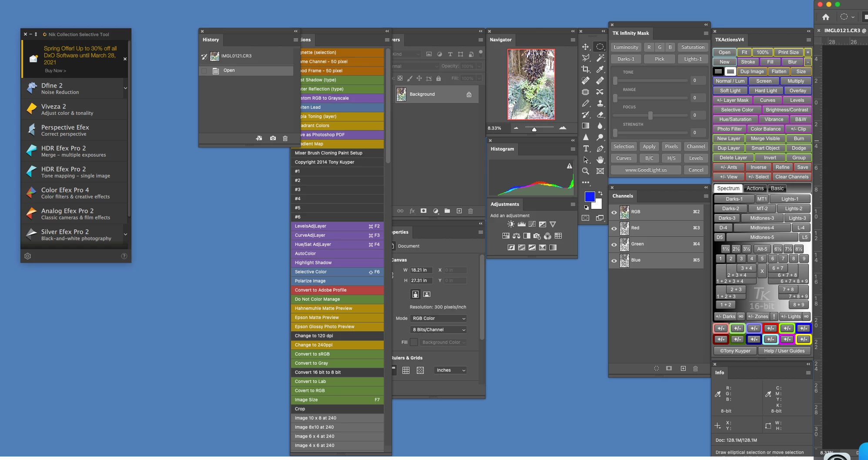868x460 pixels.
Task: Switch to Spectrum tab in TKActions
Action: (x=728, y=188)
